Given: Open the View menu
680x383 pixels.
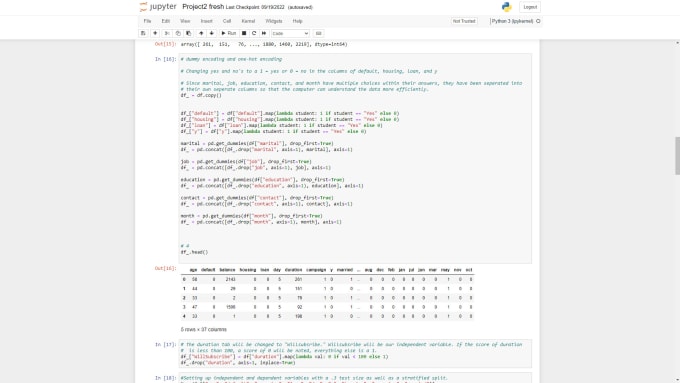Looking at the screenshot, I should click(x=185, y=21).
